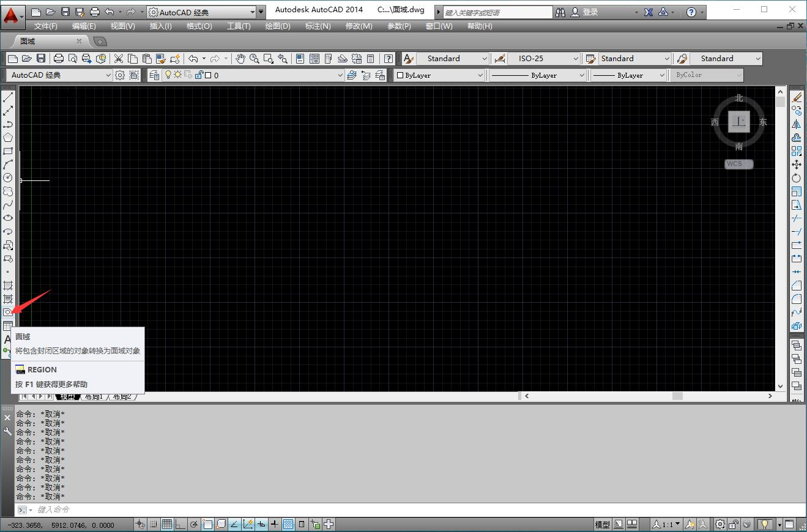Select the Rotate tool in modify toolbar
807x532 pixels.
(797, 178)
